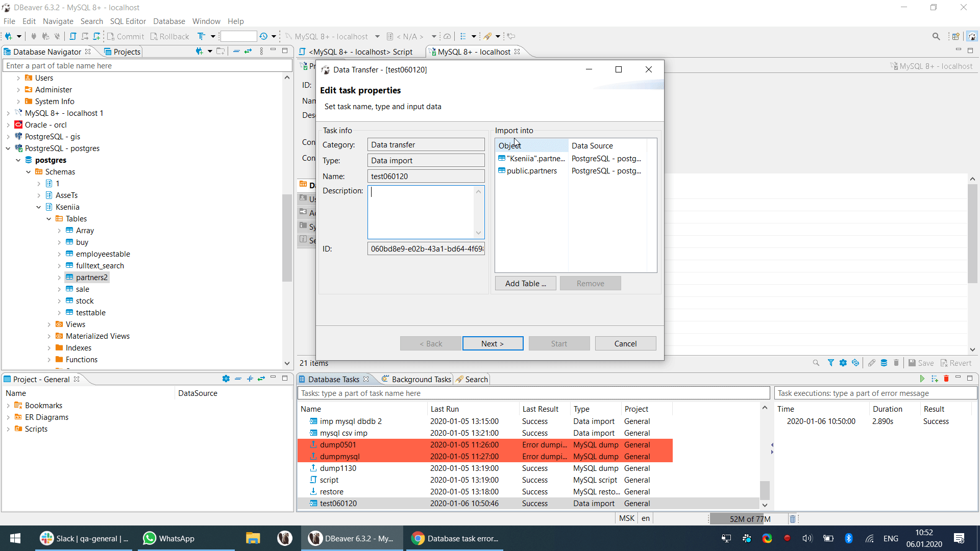Click the Add Table ... button
This screenshot has height=551, width=980.
click(525, 283)
